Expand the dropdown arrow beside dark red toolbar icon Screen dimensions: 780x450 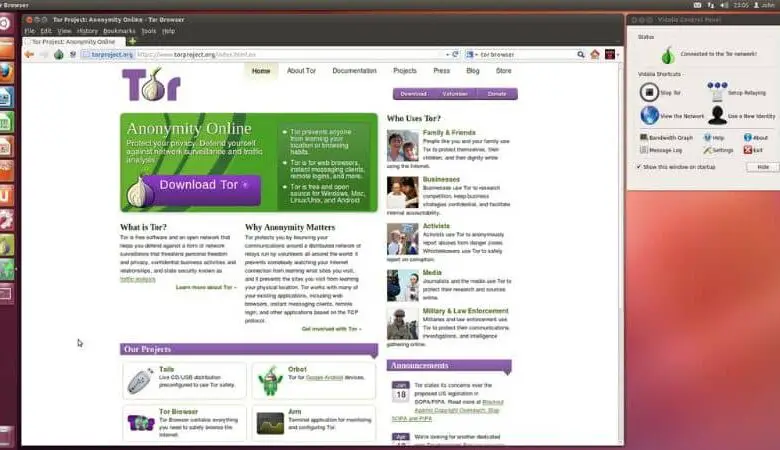pyautogui.click(x=618, y=55)
